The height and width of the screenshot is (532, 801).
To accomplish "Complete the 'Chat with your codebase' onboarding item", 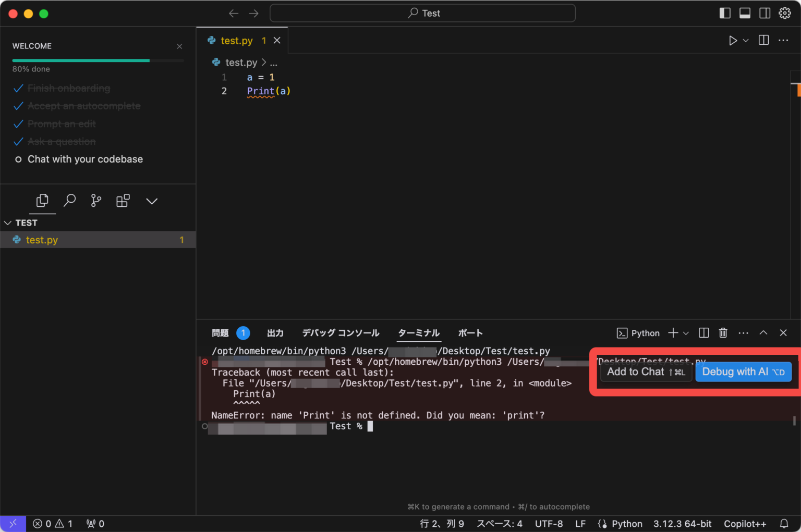I will tap(85, 159).
